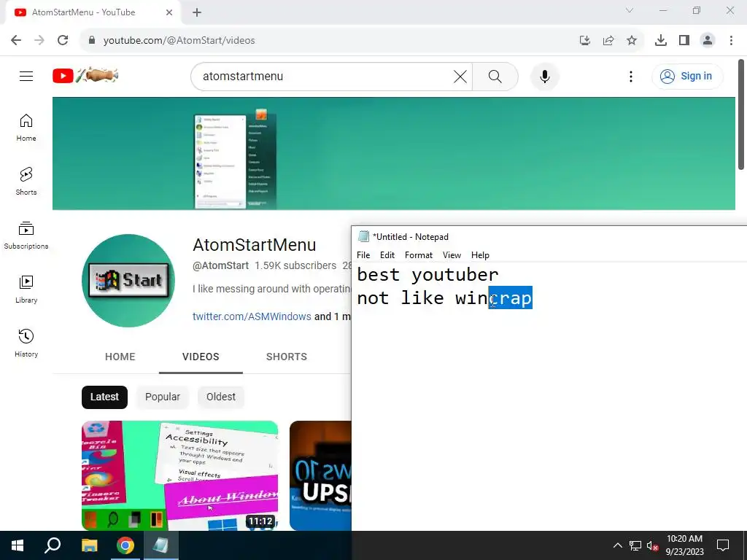The image size is (747, 560).
Task: Toggle Chrome side panel
Action: tap(684, 40)
